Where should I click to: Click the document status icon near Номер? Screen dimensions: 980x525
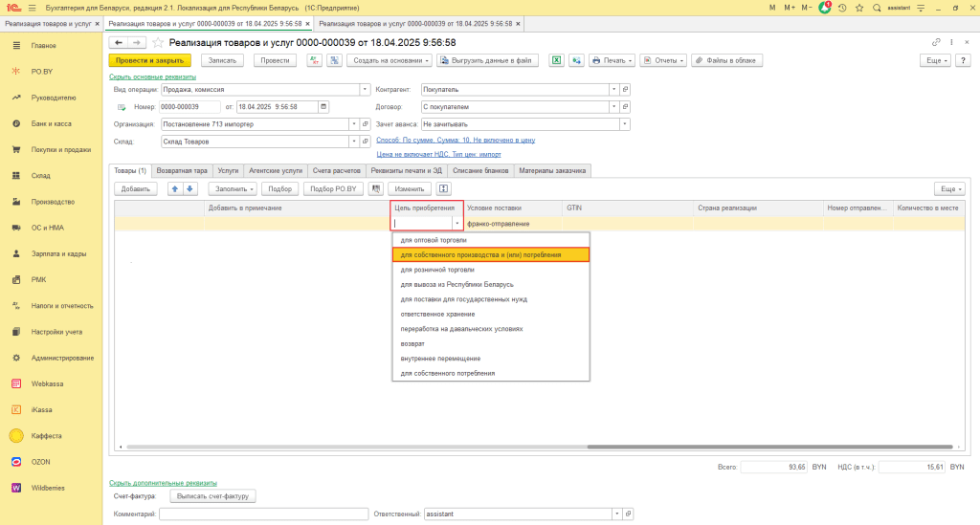click(122, 107)
